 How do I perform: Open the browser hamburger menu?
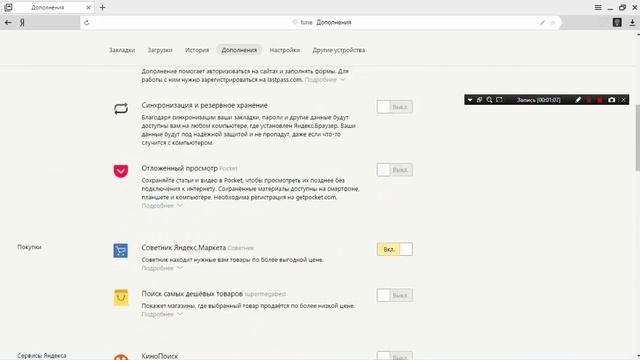click(598, 7)
